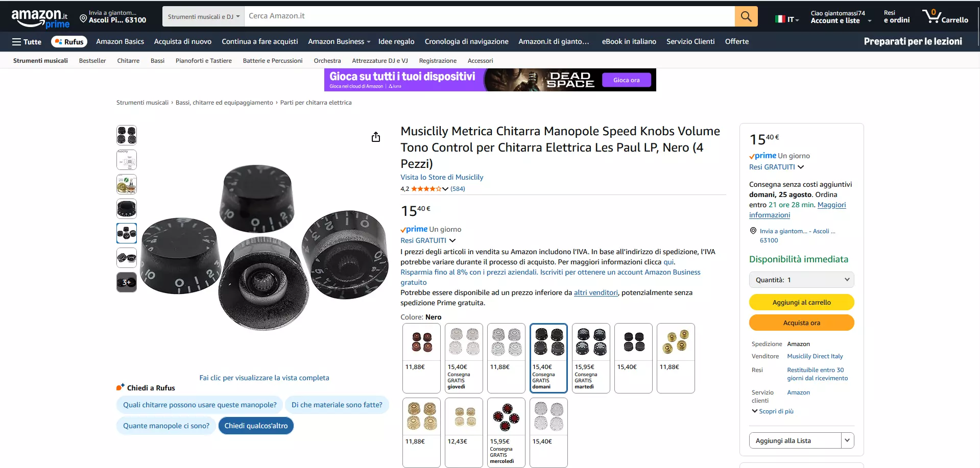Expand the Aggiungi alla Lista arrow
This screenshot has width=980, height=468.
tap(848, 440)
